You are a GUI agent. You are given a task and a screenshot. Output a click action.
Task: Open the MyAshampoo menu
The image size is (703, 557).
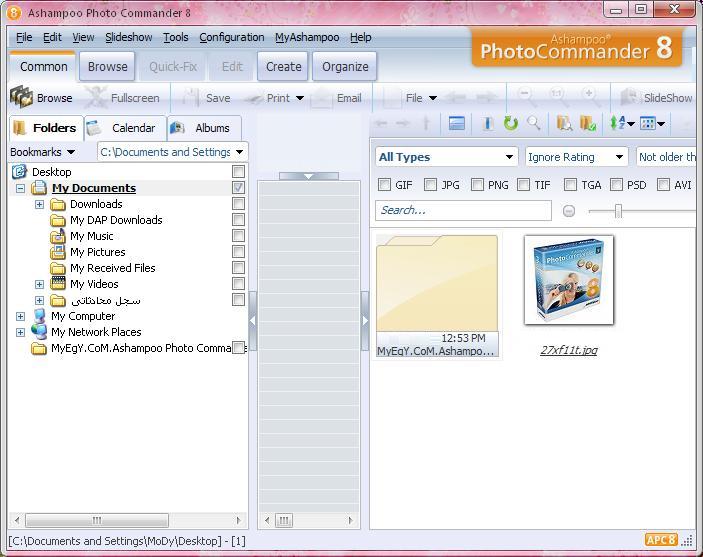click(x=307, y=37)
